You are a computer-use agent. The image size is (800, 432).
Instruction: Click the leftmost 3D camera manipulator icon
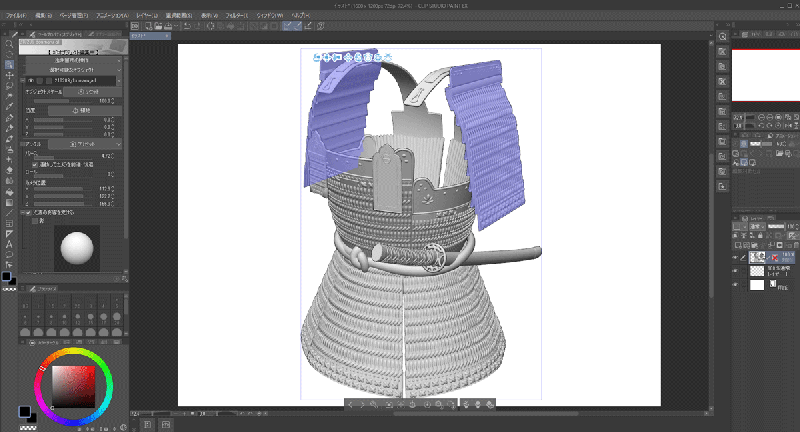click(x=317, y=57)
